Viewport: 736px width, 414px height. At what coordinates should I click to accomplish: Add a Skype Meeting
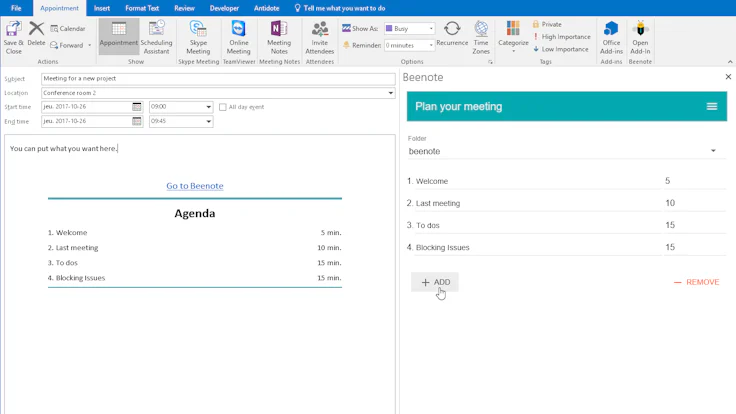click(x=198, y=37)
